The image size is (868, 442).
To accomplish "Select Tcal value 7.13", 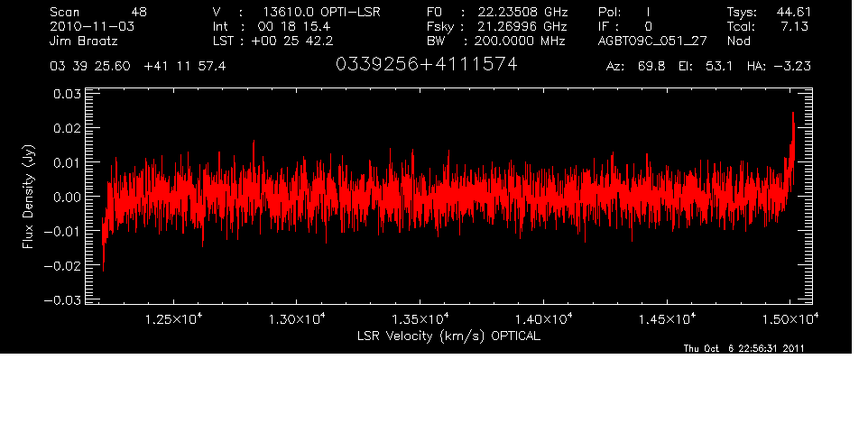I will (x=794, y=26).
